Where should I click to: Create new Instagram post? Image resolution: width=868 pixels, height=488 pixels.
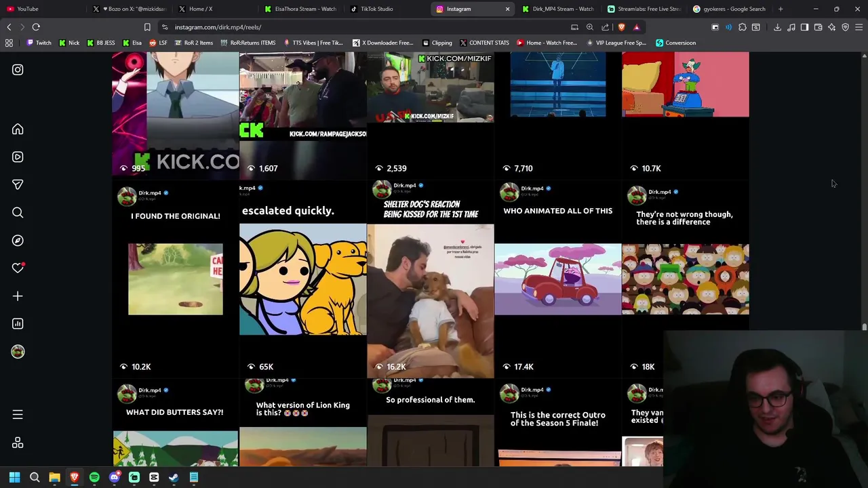[x=18, y=296]
